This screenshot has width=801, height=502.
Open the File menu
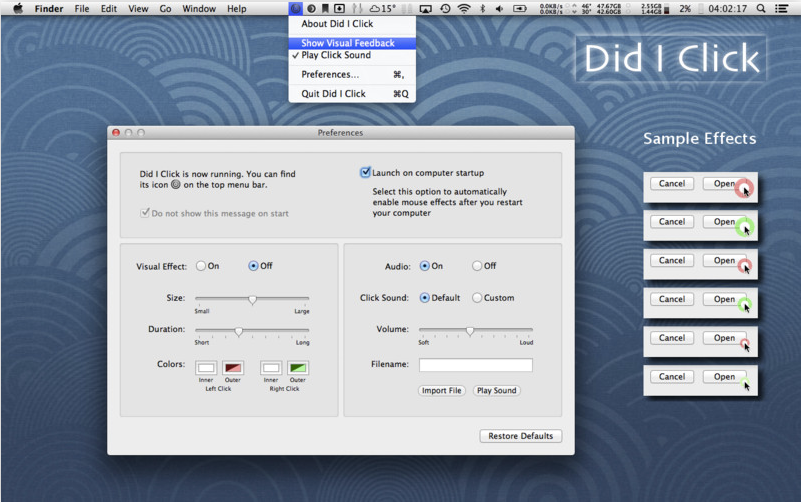[x=82, y=9]
